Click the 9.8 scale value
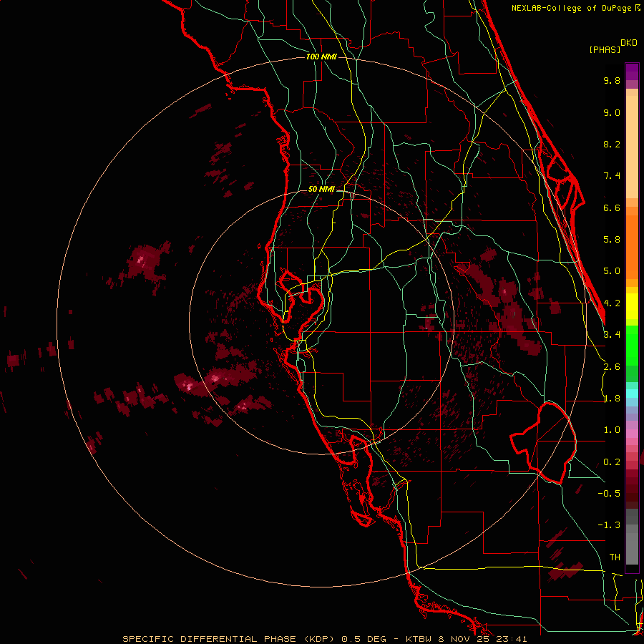The height and width of the screenshot is (644, 644). click(612, 80)
